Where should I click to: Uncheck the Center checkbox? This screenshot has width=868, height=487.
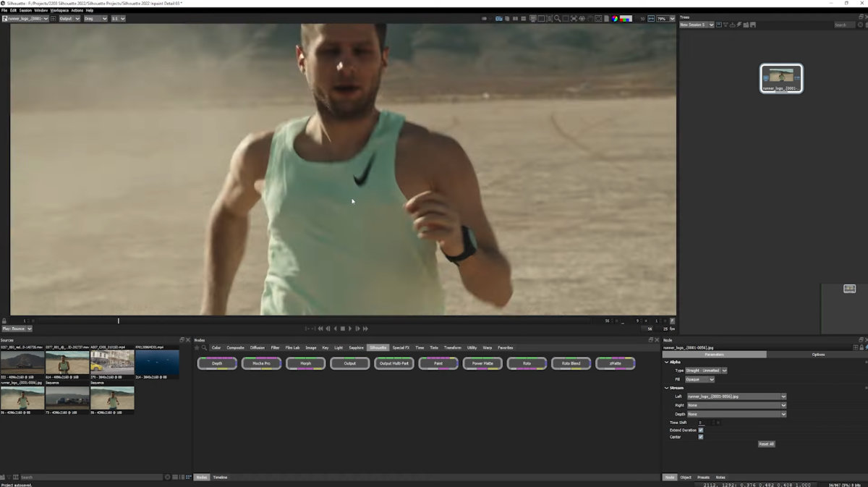click(701, 436)
